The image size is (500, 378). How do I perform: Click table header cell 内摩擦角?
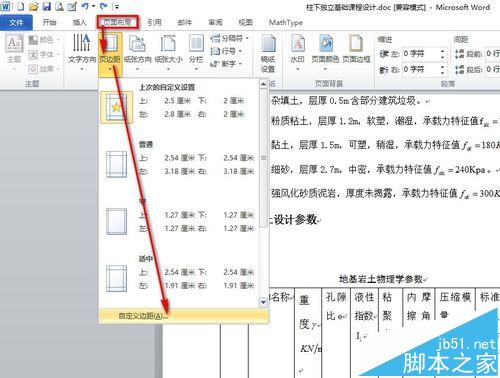point(419,306)
